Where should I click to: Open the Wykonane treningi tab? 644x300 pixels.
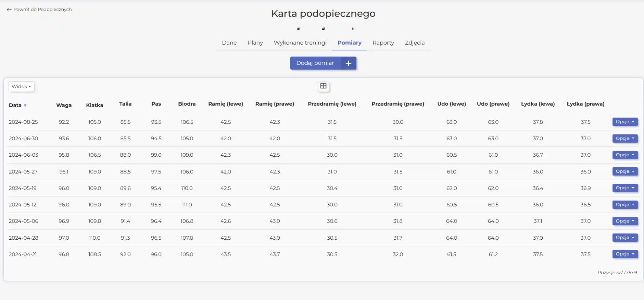(x=300, y=43)
